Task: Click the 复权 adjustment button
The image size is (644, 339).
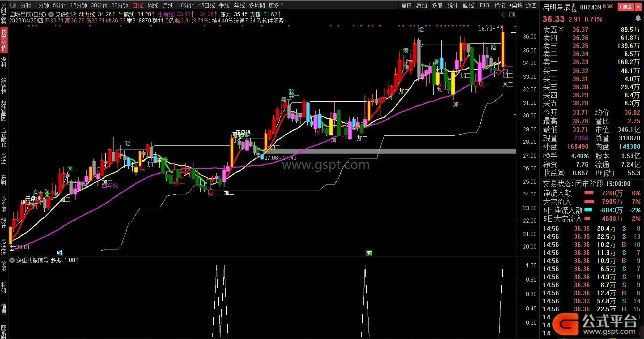Action: [x=406, y=5]
